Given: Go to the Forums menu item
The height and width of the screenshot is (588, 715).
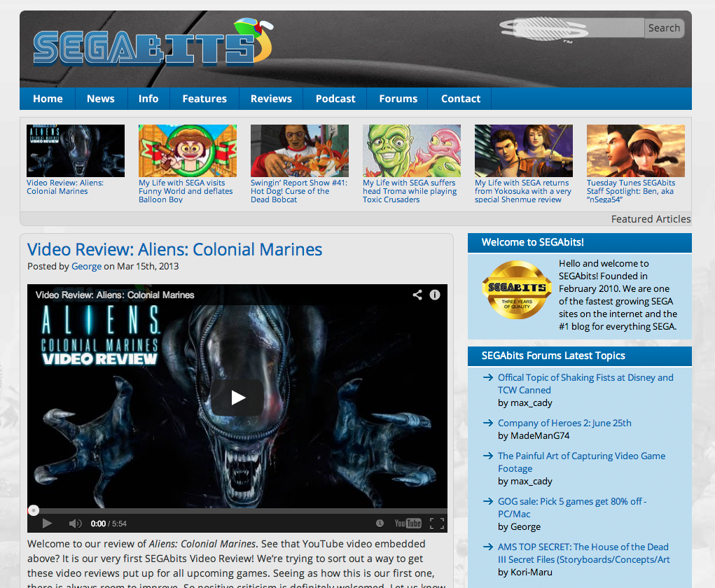Looking at the screenshot, I should [398, 99].
